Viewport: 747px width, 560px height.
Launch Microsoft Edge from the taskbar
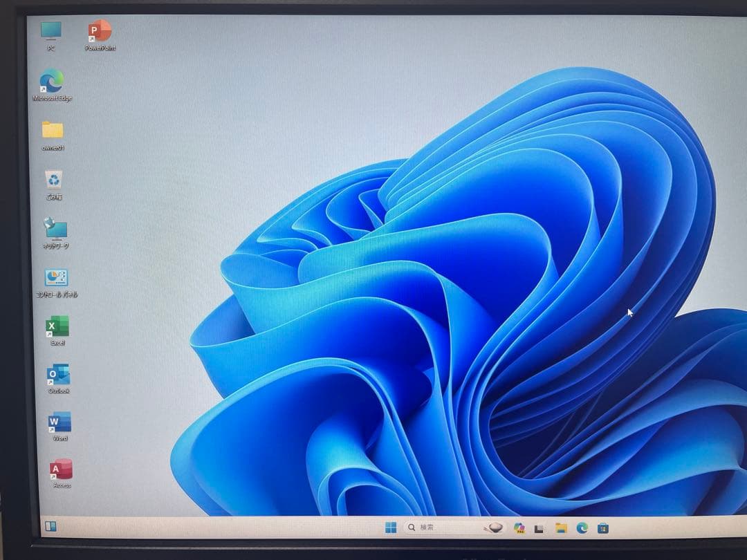pyautogui.click(x=582, y=528)
